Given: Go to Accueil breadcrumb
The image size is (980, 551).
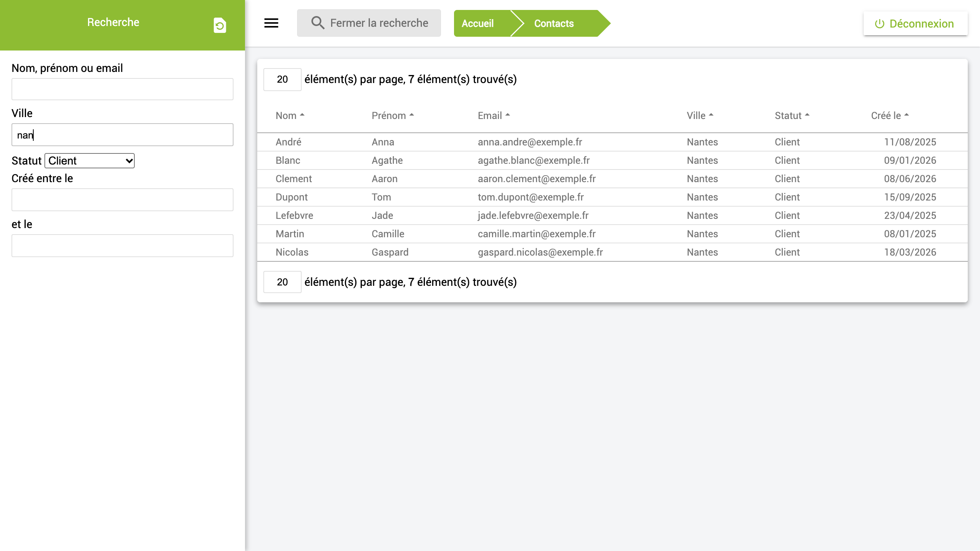Looking at the screenshot, I should tap(477, 23).
